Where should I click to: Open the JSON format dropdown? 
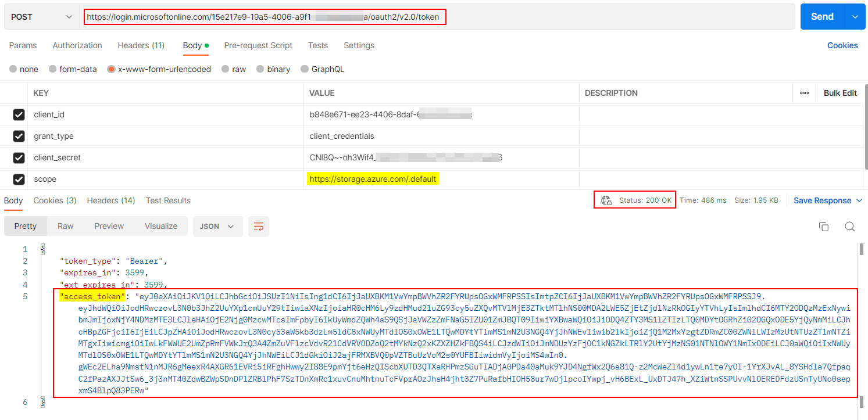coord(217,226)
